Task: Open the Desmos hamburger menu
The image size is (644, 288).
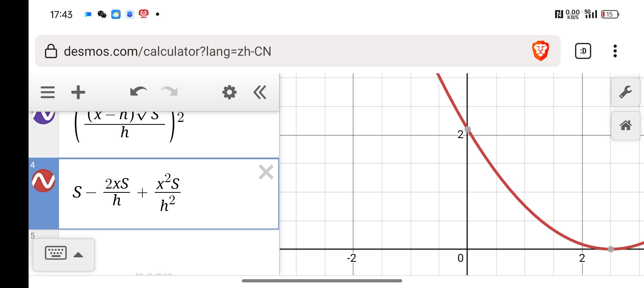Action: click(48, 92)
